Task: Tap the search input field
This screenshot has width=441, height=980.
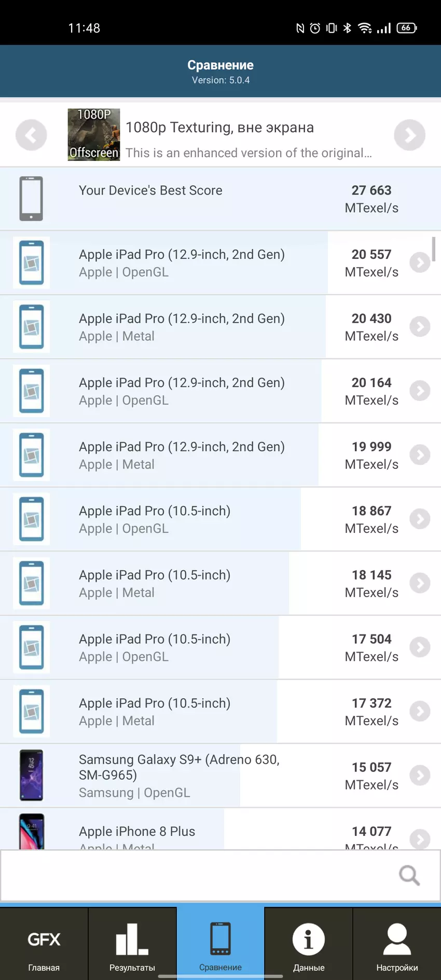Action: [x=197, y=875]
